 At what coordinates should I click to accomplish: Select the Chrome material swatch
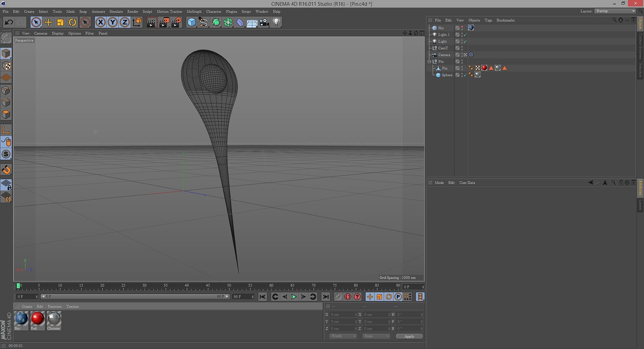(54, 320)
